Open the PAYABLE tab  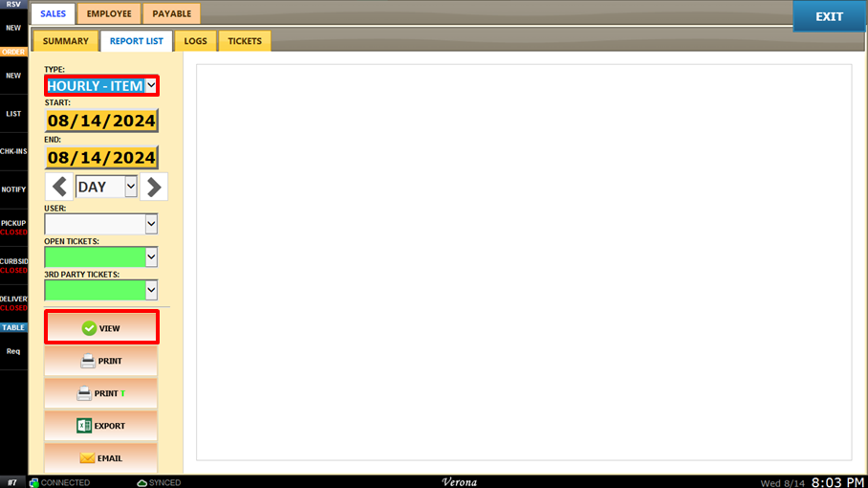click(x=172, y=13)
